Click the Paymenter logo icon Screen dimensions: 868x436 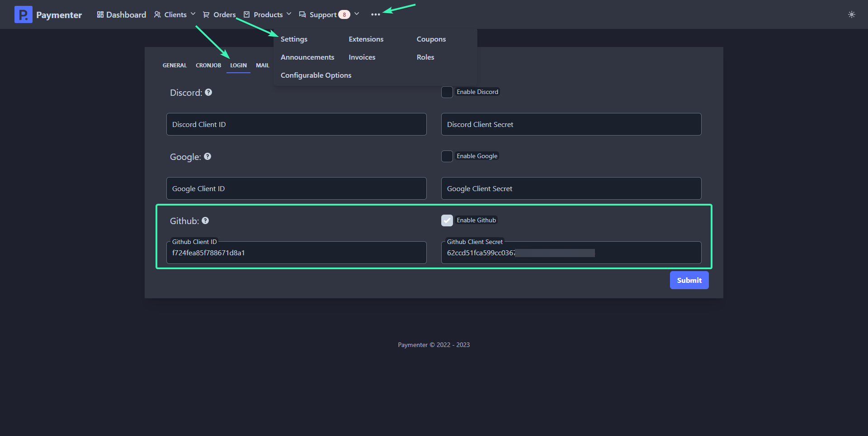click(24, 14)
